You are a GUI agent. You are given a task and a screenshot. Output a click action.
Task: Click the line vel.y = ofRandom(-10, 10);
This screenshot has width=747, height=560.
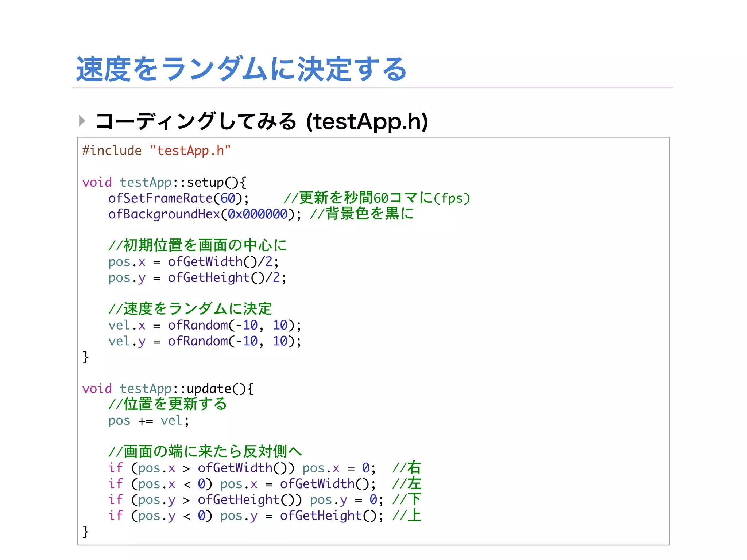coord(205,341)
